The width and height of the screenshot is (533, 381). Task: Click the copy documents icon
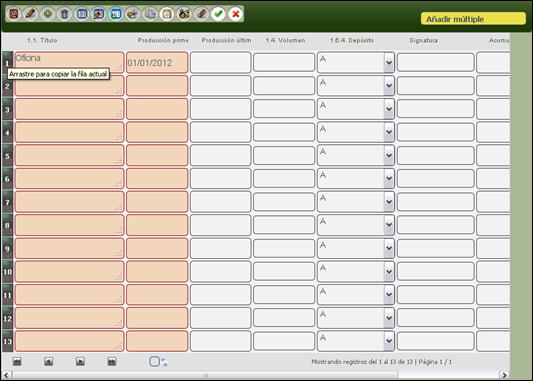coord(150,14)
